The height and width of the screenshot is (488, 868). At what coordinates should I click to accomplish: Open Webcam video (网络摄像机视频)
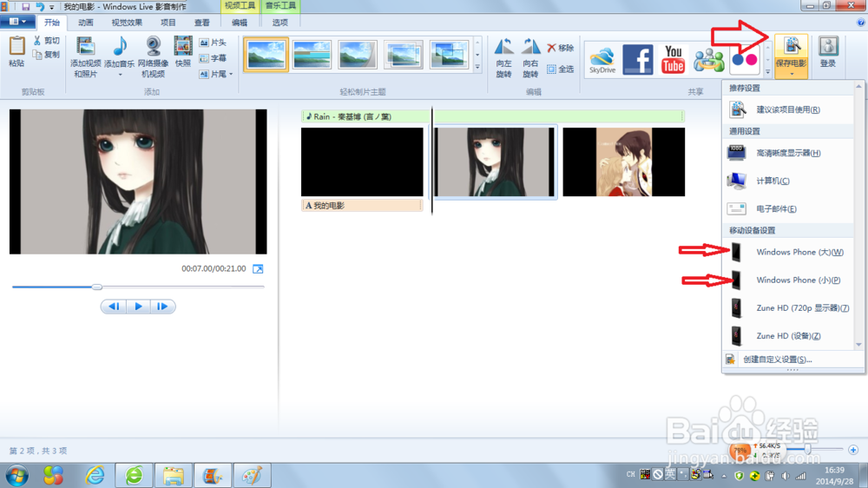(x=154, y=56)
